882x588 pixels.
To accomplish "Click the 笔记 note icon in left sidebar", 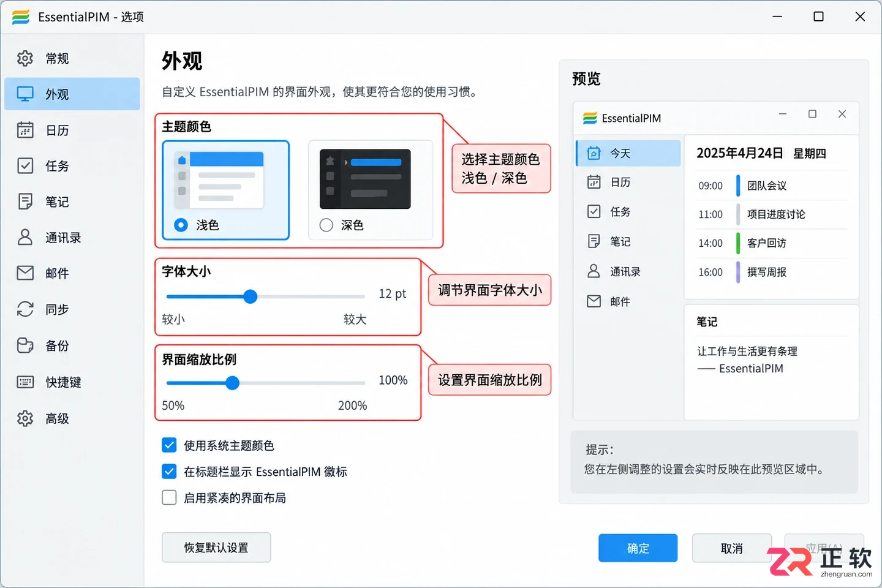I will click(25, 202).
